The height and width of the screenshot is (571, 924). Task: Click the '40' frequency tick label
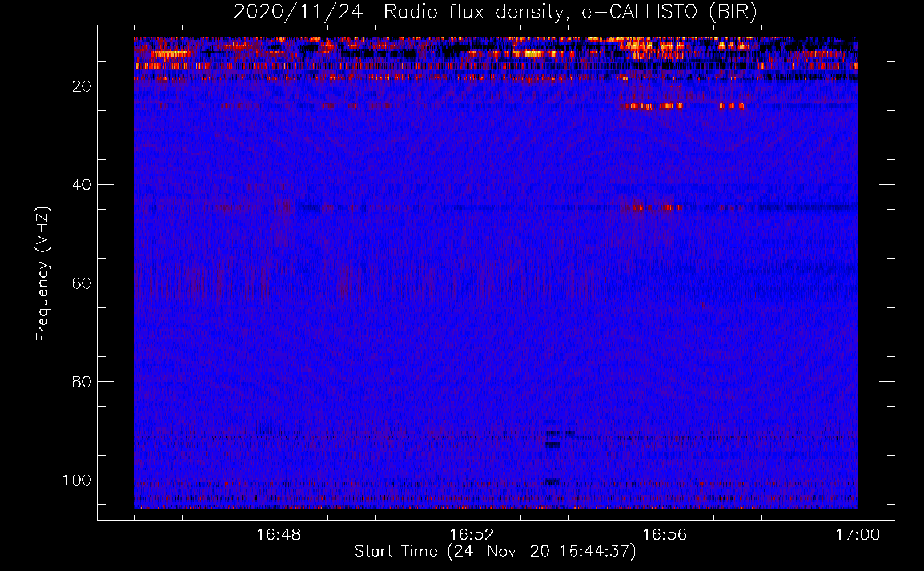[82, 185]
